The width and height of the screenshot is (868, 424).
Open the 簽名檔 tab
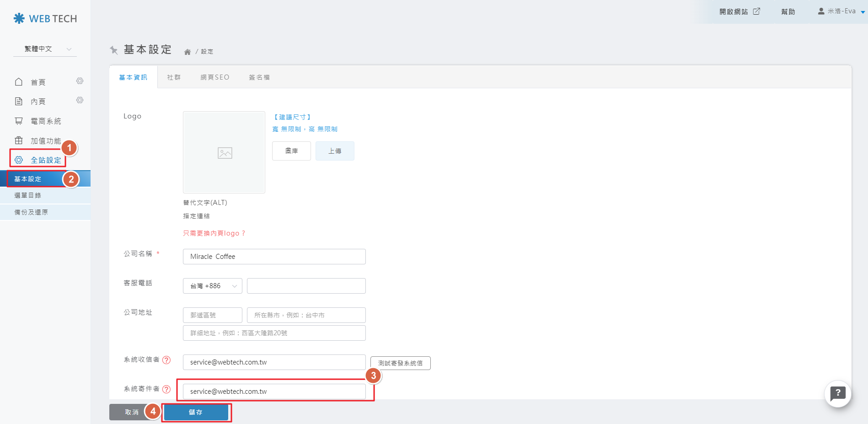[x=259, y=77]
